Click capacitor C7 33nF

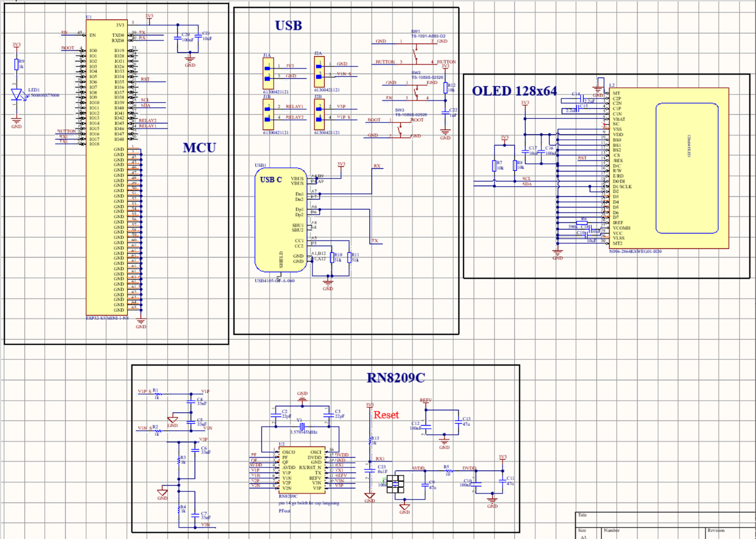(x=195, y=514)
